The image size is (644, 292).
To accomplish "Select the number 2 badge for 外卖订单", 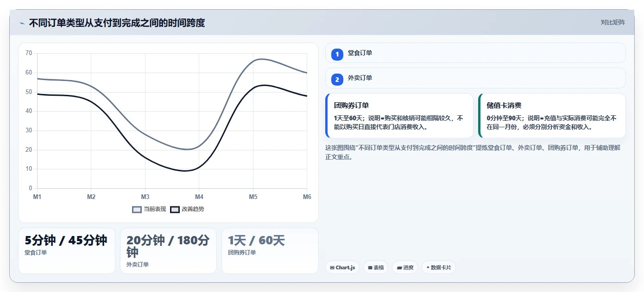I will 337,80.
